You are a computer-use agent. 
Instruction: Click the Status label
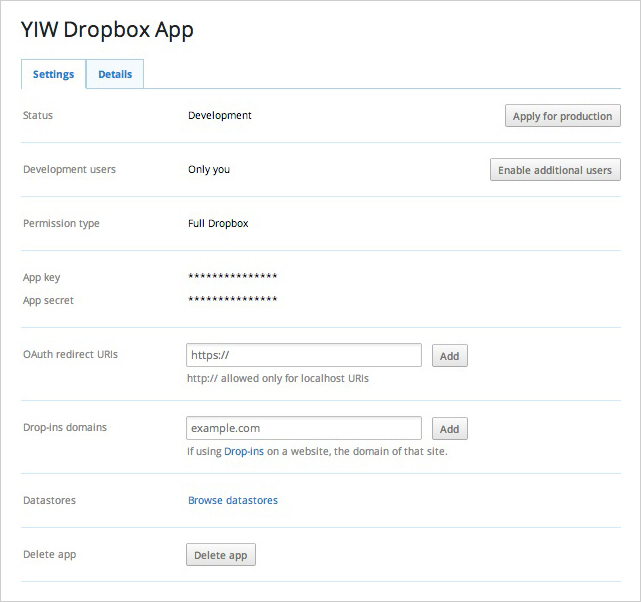38,115
